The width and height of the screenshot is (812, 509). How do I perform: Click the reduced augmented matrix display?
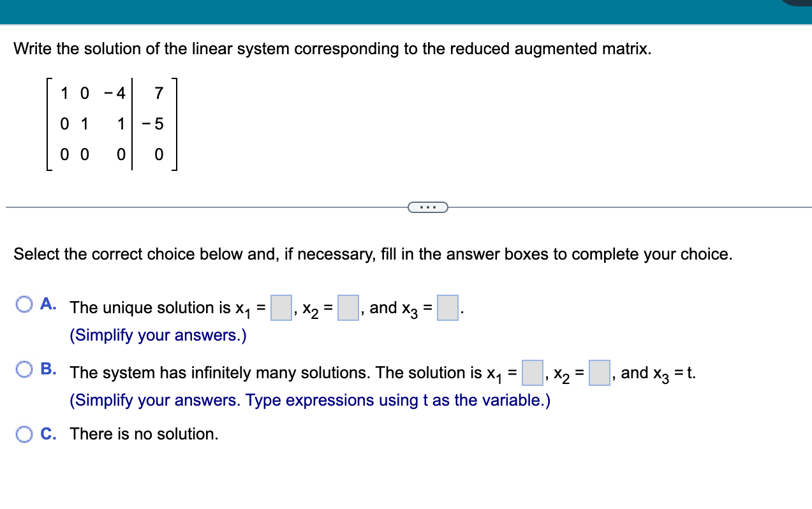pos(112,125)
